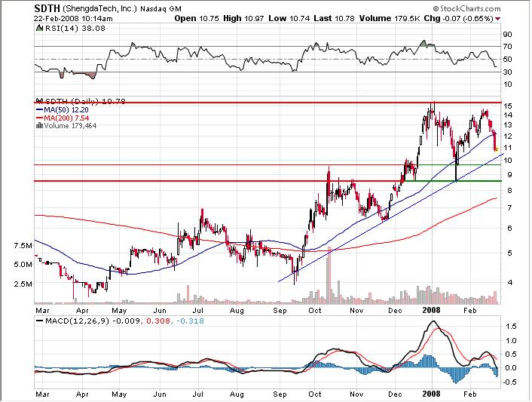Click the SDTH (Daily) 10.78 legend

pos(85,101)
